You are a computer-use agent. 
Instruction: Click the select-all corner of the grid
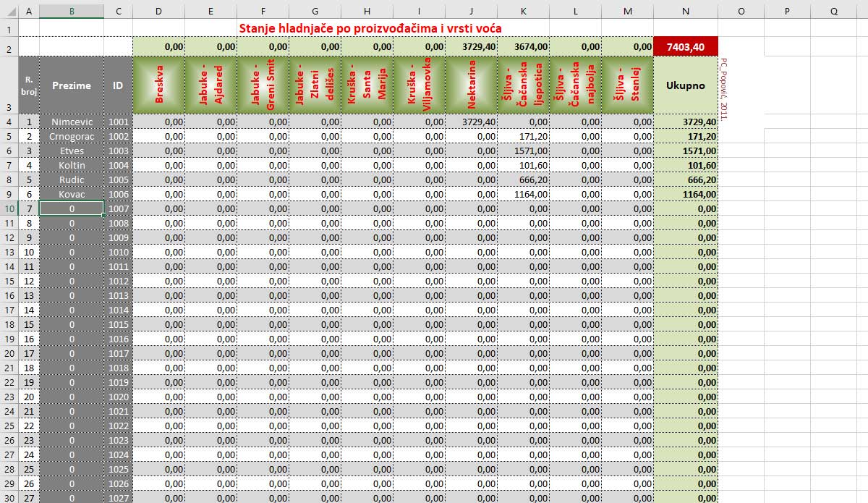(x=9, y=11)
